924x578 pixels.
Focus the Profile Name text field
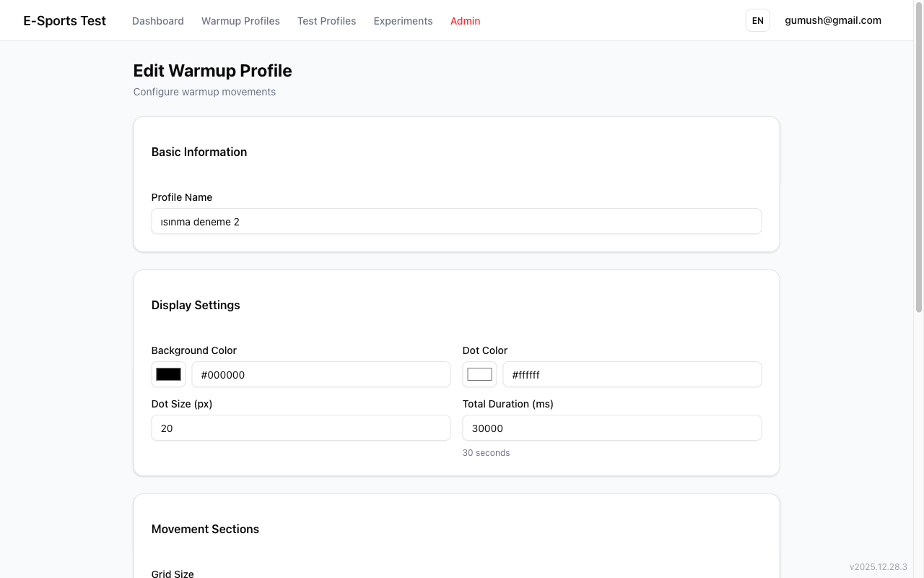click(456, 222)
